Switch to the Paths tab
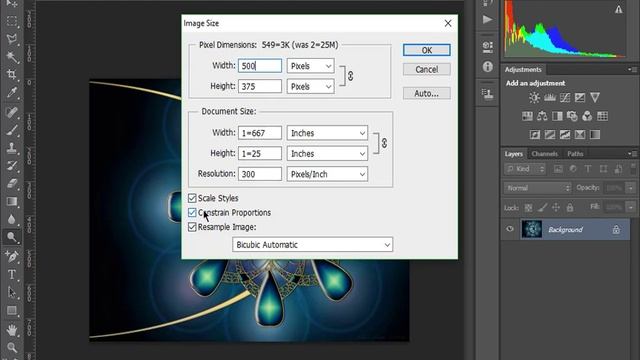Screen dimensions: 640x360 click(575, 154)
